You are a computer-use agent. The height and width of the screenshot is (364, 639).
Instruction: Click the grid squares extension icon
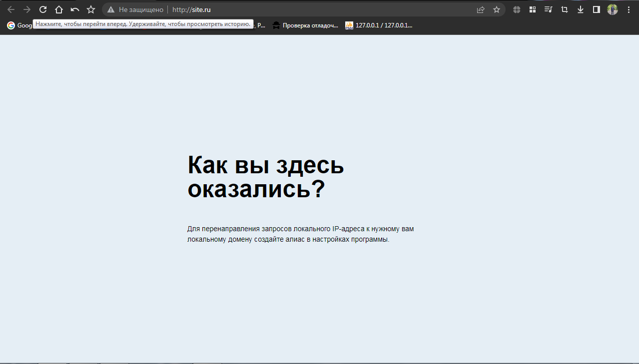[x=533, y=9]
